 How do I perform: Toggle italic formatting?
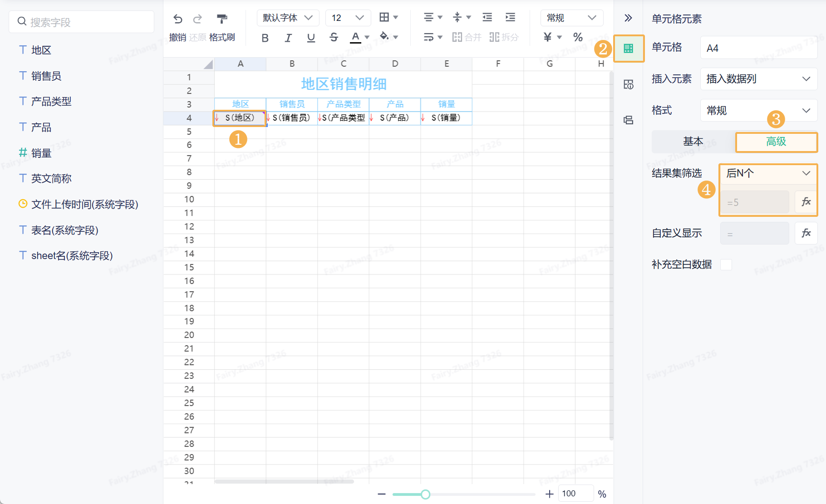[288, 38]
